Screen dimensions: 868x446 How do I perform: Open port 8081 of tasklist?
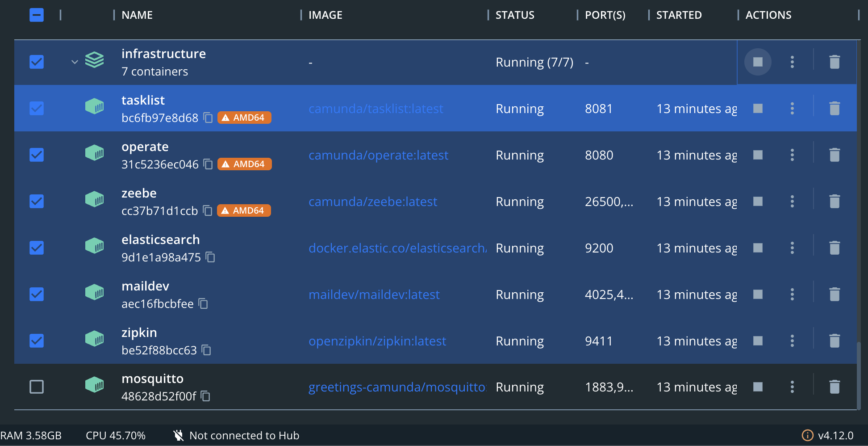click(x=599, y=109)
